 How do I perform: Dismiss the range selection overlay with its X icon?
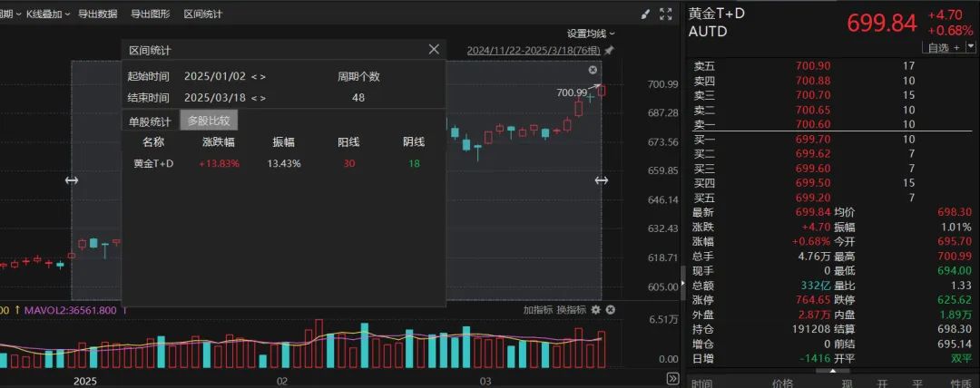pyautogui.click(x=593, y=70)
